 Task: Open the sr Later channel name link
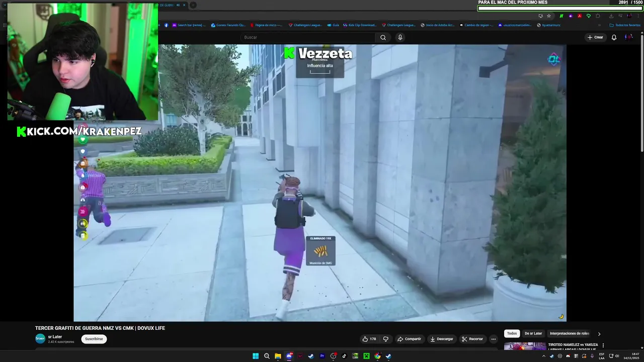(x=55, y=337)
